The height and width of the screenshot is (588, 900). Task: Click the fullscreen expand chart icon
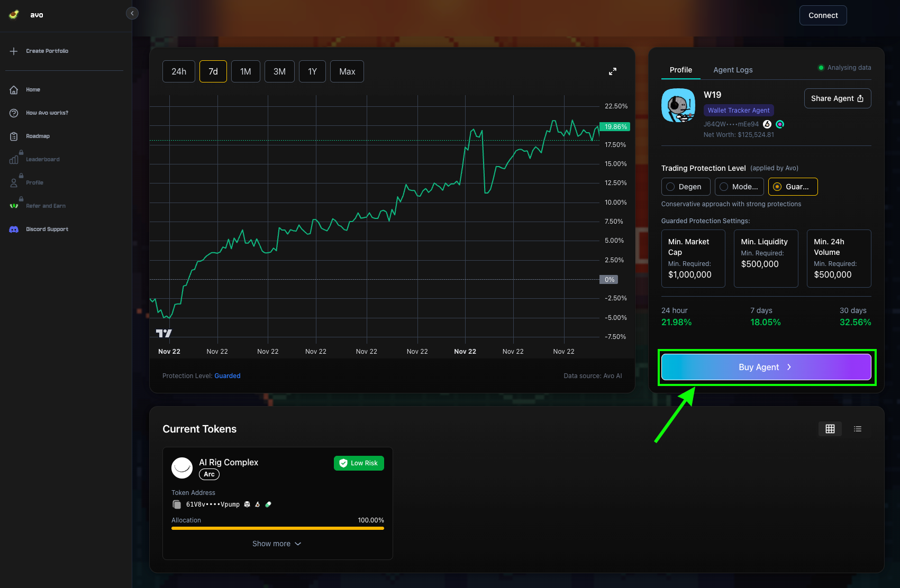pos(612,71)
